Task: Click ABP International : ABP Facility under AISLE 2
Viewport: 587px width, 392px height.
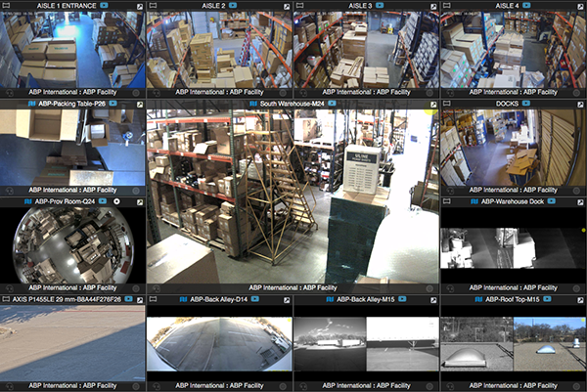Action: click(219, 93)
